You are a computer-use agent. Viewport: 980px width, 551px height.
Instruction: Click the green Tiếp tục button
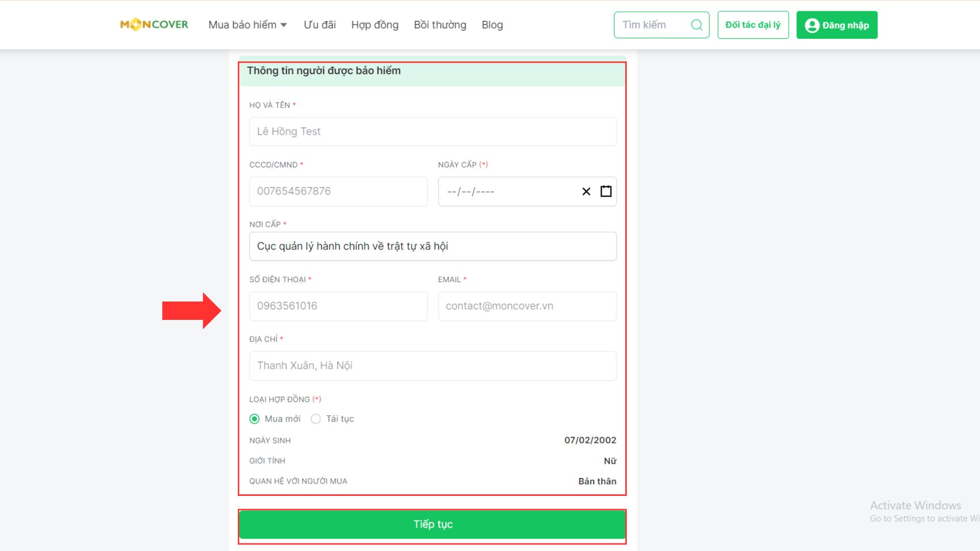[x=432, y=524]
